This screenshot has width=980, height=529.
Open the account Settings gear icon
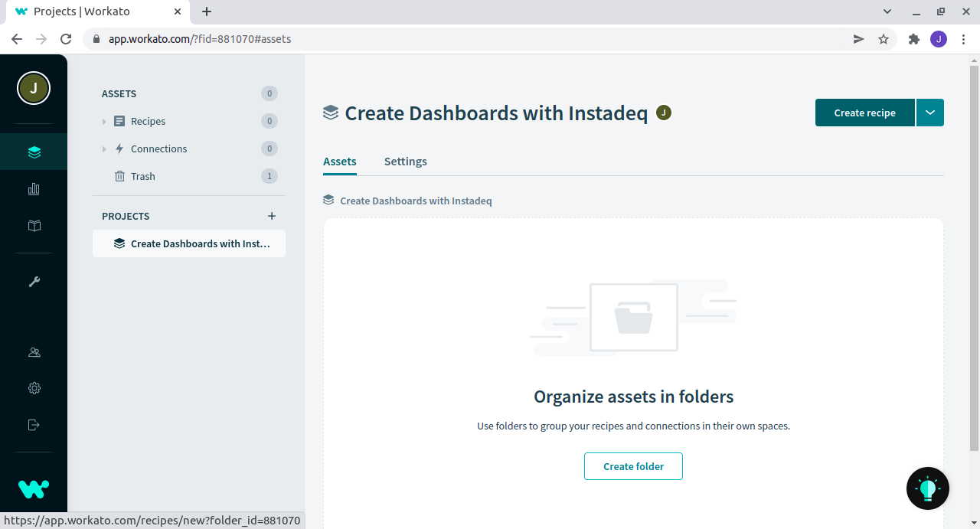point(34,388)
